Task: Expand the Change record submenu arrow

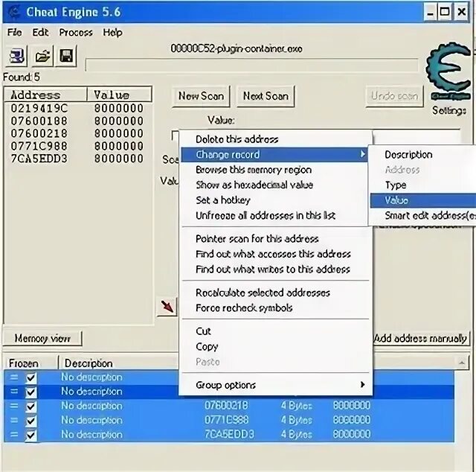Action: pyautogui.click(x=362, y=154)
